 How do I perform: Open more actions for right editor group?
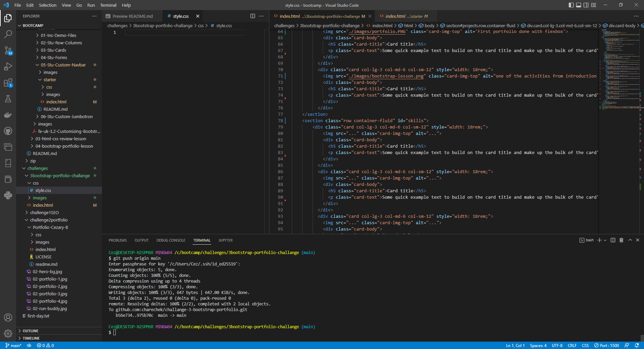636,16
